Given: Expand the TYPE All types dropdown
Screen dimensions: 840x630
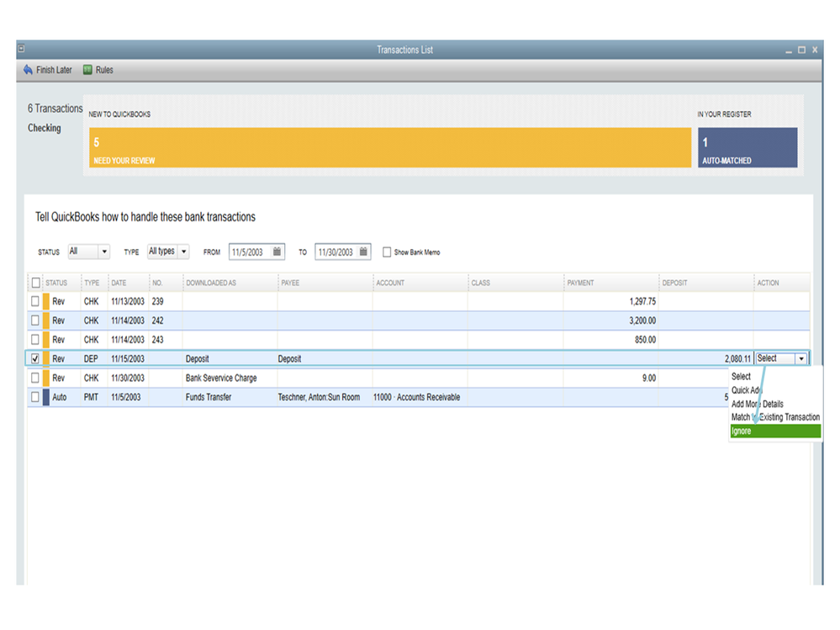Looking at the screenshot, I should coord(183,251).
